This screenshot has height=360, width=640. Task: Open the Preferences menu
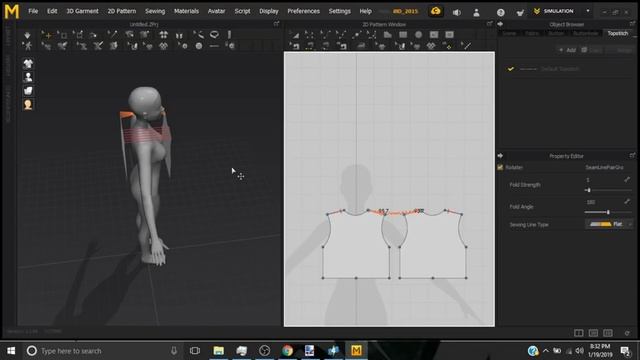pos(303,11)
